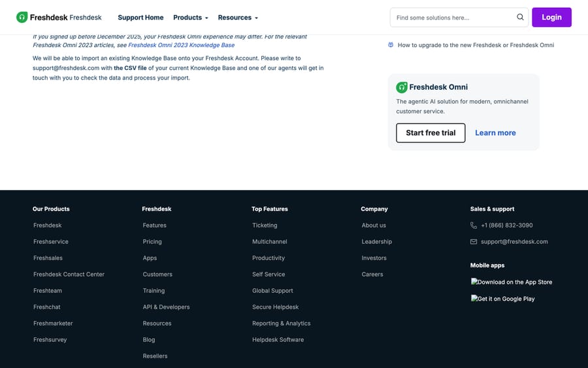Expand the Products dropdown menu
This screenshot has height=368, width=588.
[191, 18]
